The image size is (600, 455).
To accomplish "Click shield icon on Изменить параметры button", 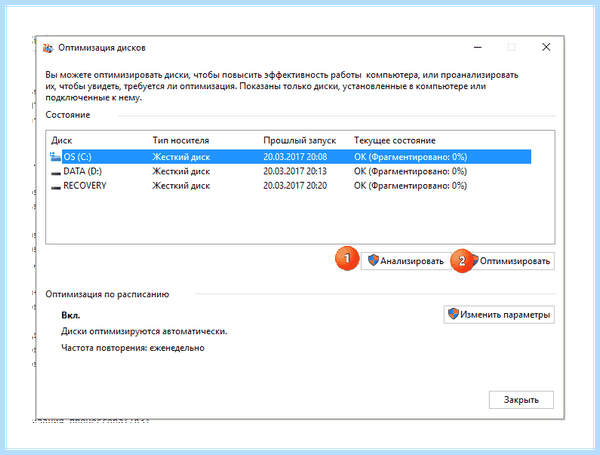I will point(453,314).
